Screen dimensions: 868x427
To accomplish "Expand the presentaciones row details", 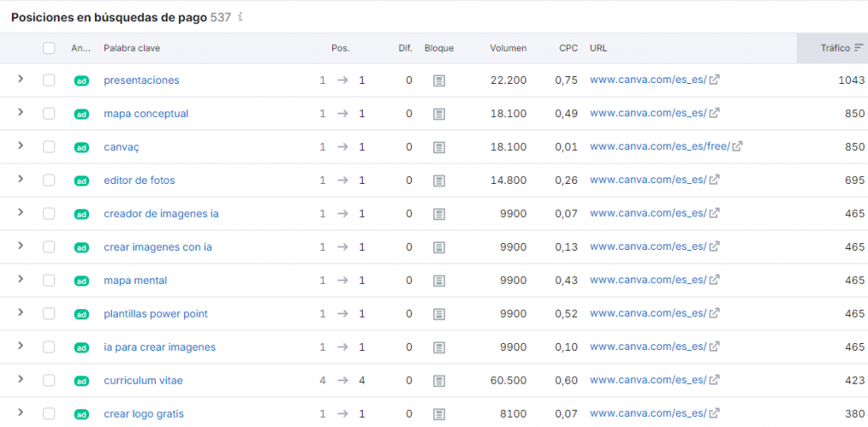I will [20, 79].
